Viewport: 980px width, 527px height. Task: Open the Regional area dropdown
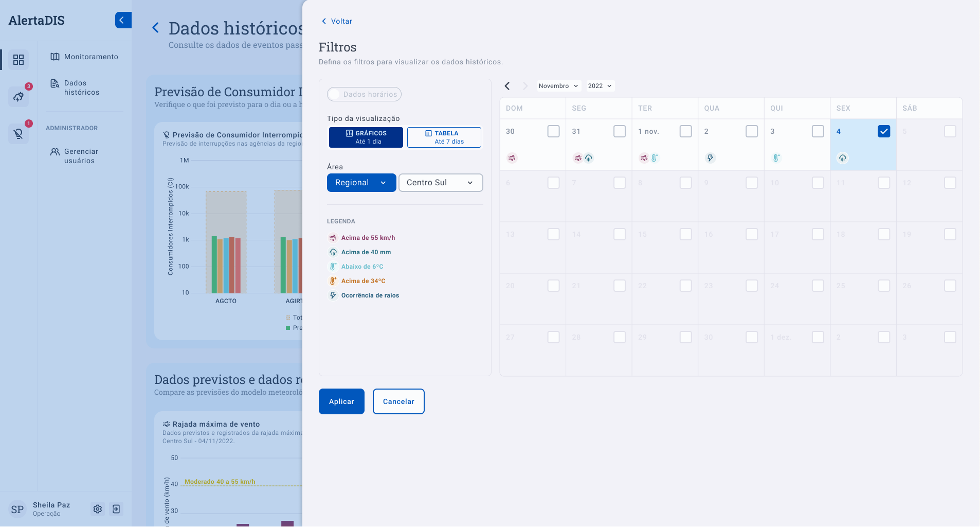pyautogui.click(x=361, y=183)
